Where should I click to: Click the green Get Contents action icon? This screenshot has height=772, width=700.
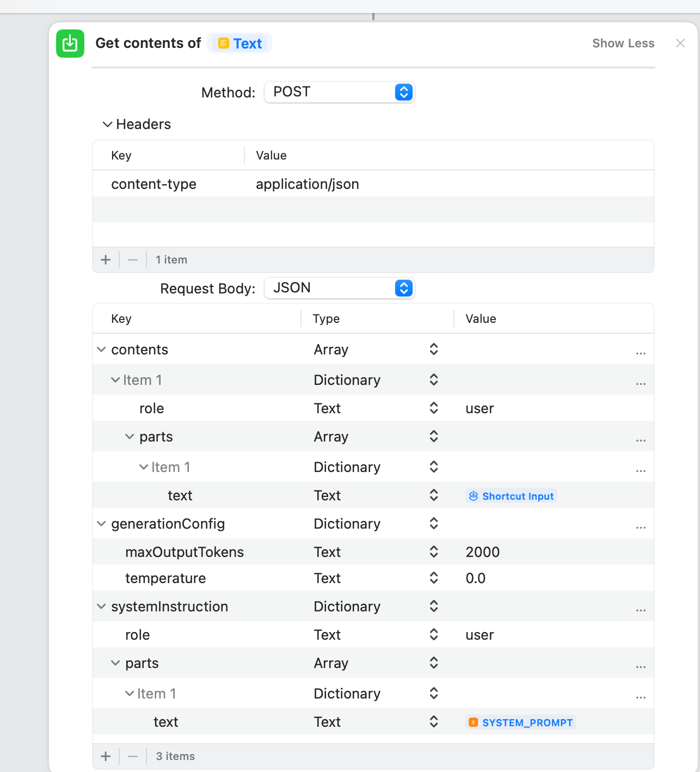point(70,44)
